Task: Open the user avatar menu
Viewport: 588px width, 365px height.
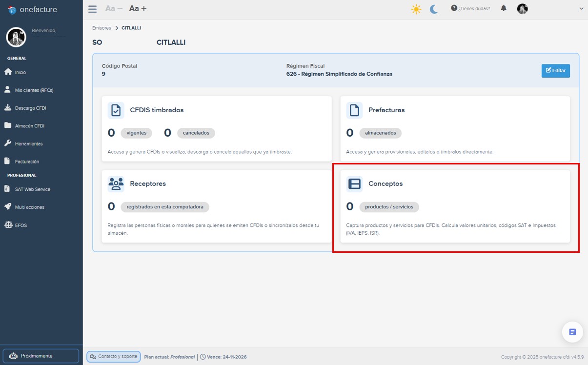Action: pyautogui.click(x=522, y=8)
